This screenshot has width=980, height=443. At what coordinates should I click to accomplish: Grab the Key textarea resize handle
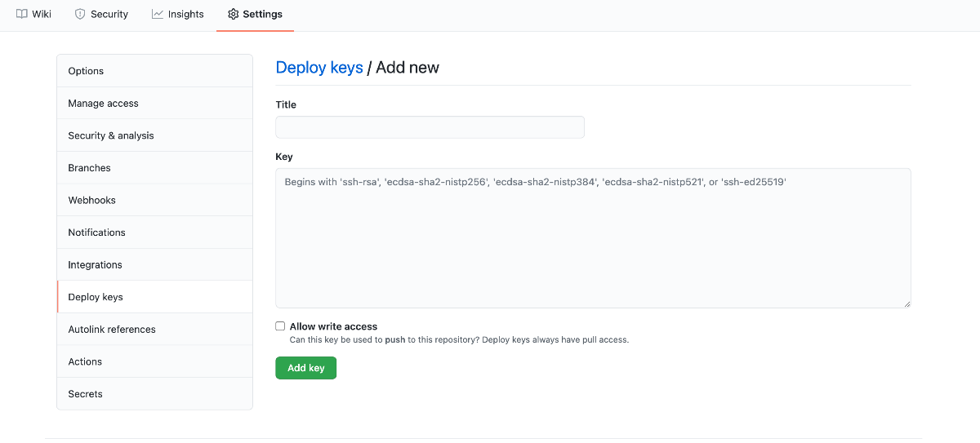tap(906, 303)
